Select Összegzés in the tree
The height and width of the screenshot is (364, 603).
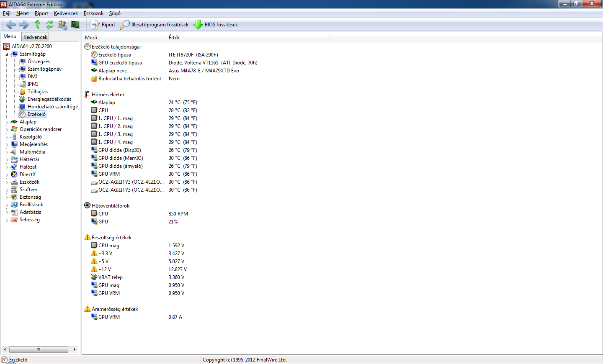pos(39,62)
